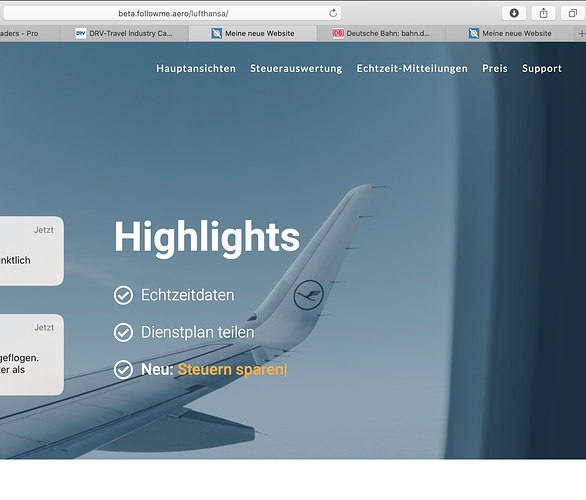Open the Support nav link
The image size is (586, 500).
click(x=542, y=68)
